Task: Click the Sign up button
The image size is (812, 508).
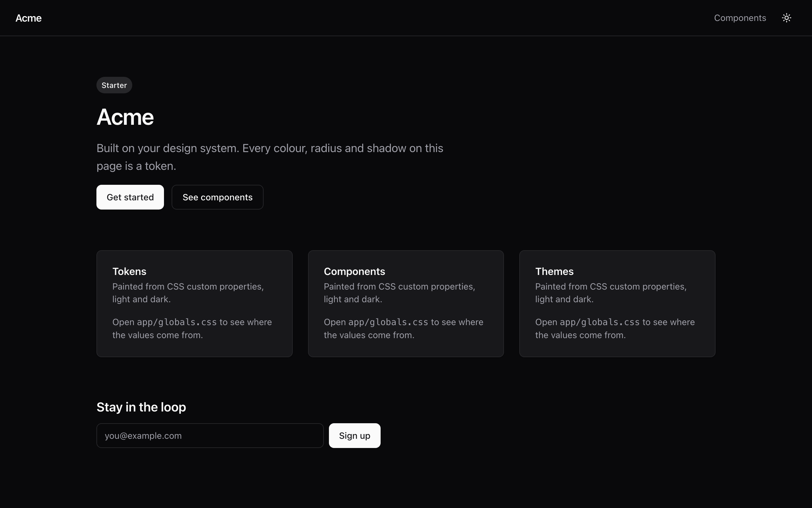Action: (355, 435)
